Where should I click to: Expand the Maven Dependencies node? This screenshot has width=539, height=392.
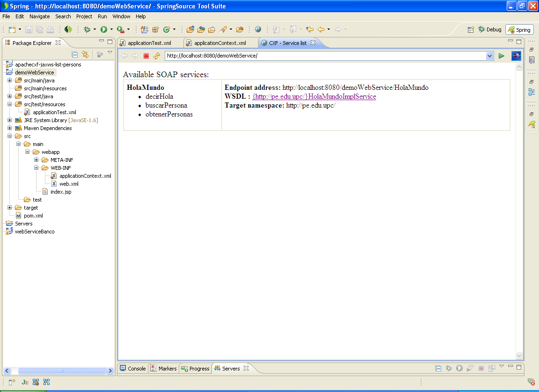click(10, 128)
